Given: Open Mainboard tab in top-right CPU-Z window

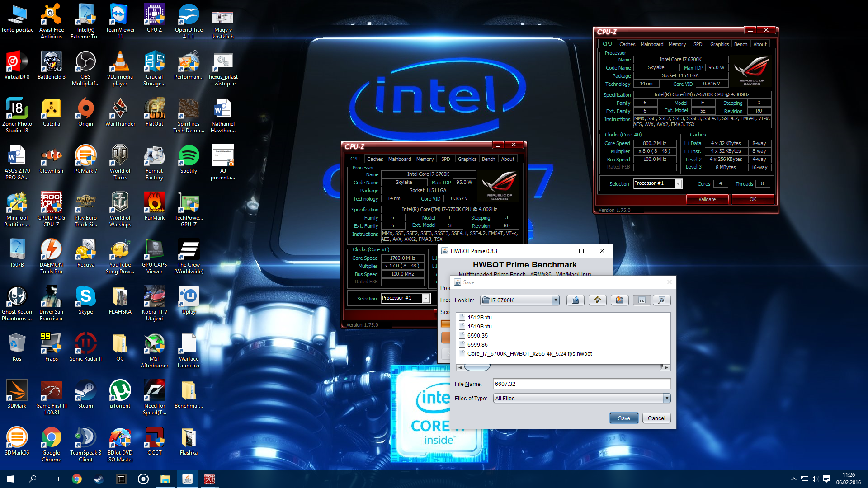Looking at the screenshot, I should 652,44.
